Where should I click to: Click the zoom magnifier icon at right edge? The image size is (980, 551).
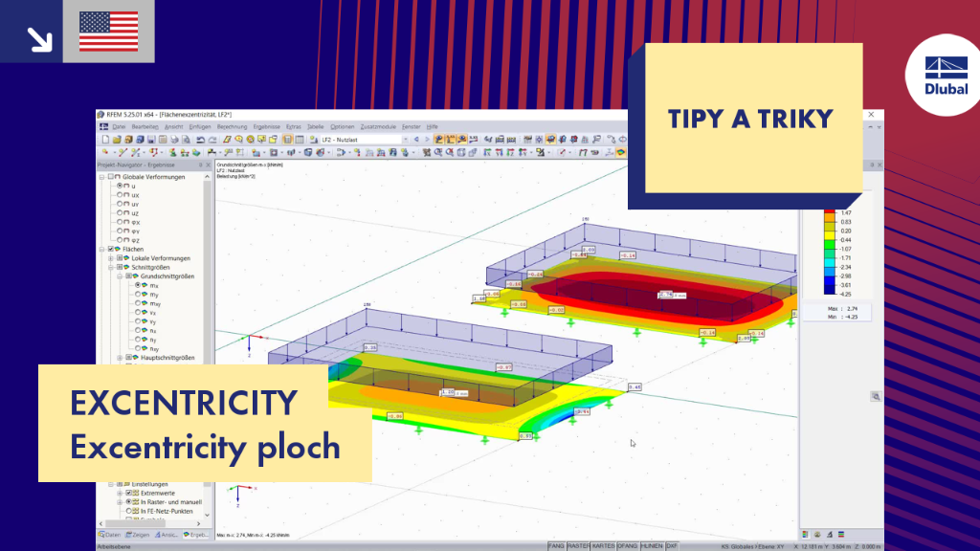(x=876, y=397)
